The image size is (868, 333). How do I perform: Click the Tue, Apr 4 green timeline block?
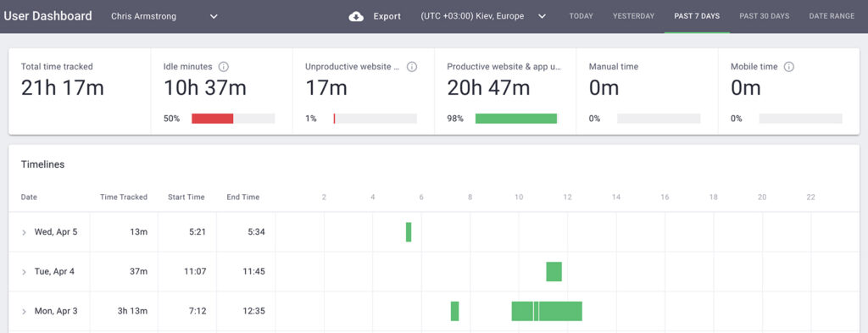pos(554,272)
